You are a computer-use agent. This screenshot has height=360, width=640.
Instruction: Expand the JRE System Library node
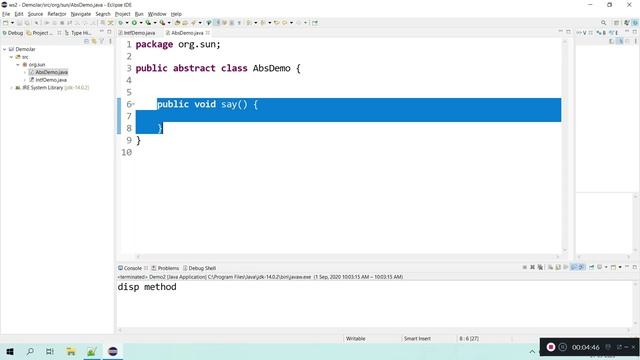(x=11, y=88)
